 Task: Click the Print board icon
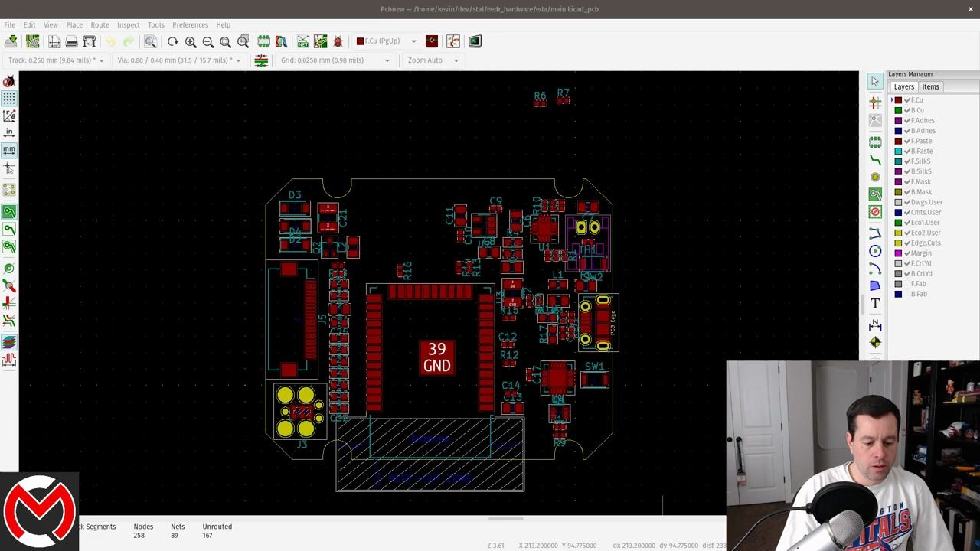72,41
